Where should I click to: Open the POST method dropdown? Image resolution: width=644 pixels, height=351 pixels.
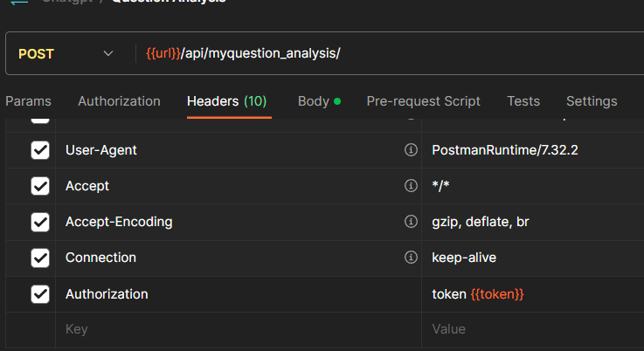(x=66, y=54)
